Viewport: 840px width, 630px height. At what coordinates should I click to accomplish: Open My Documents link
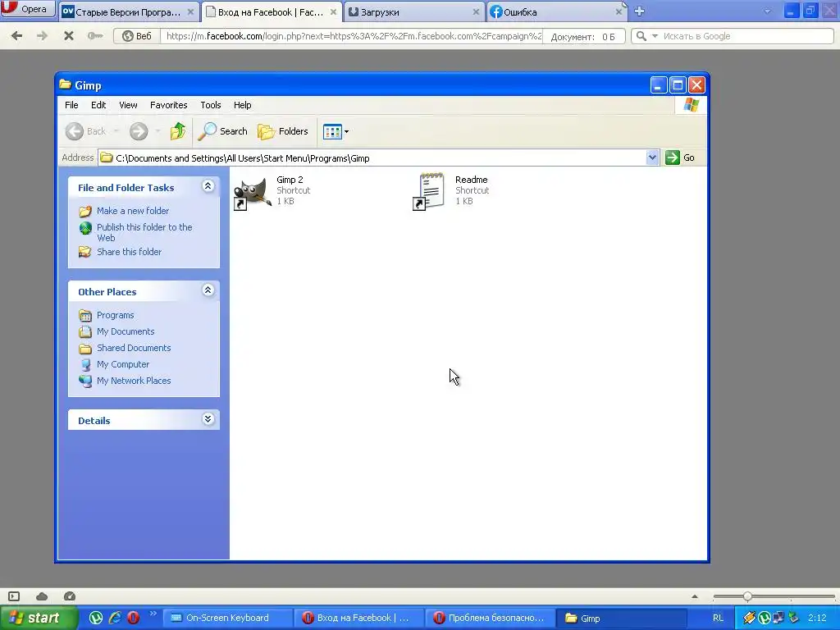[126, 331]
